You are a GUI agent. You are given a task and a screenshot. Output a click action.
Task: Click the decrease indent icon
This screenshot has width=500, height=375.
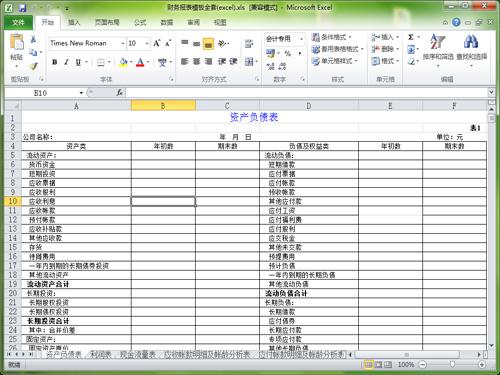(222, 62)
